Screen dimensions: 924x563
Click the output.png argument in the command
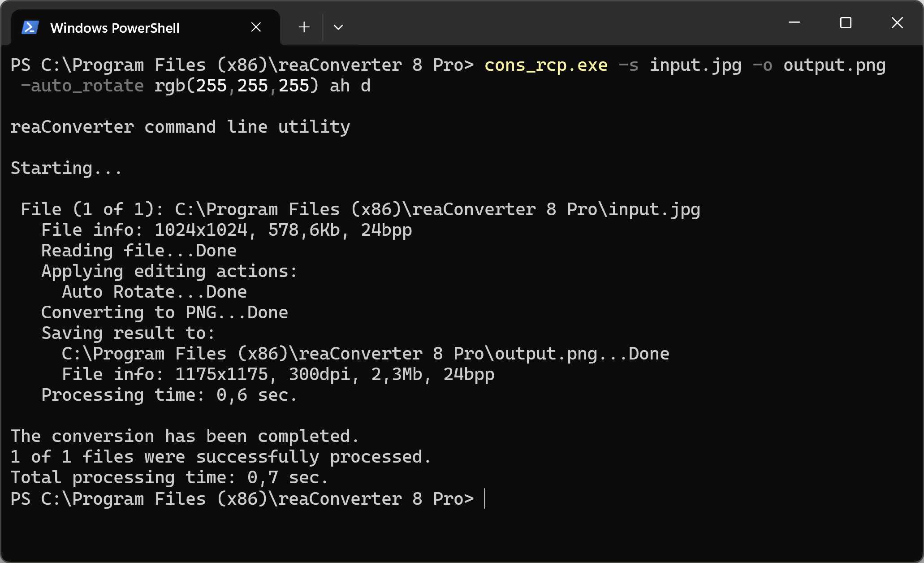click(x=834, y=65)
